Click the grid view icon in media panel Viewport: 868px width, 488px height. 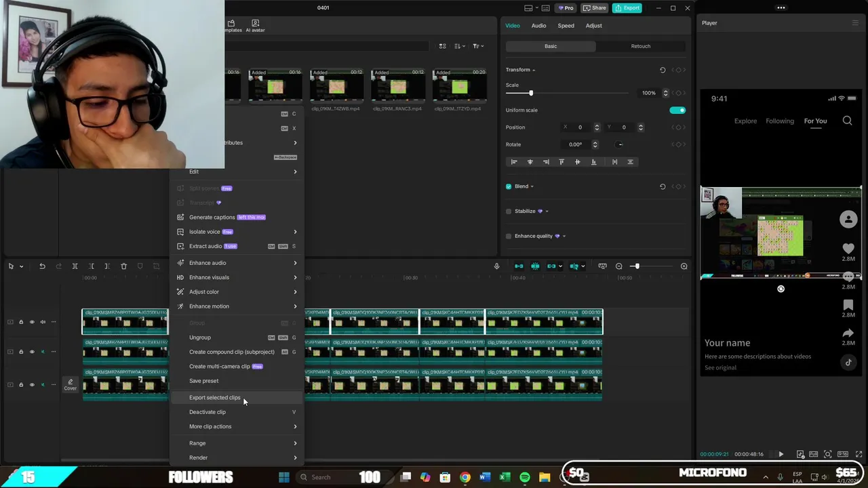point(442,46)
